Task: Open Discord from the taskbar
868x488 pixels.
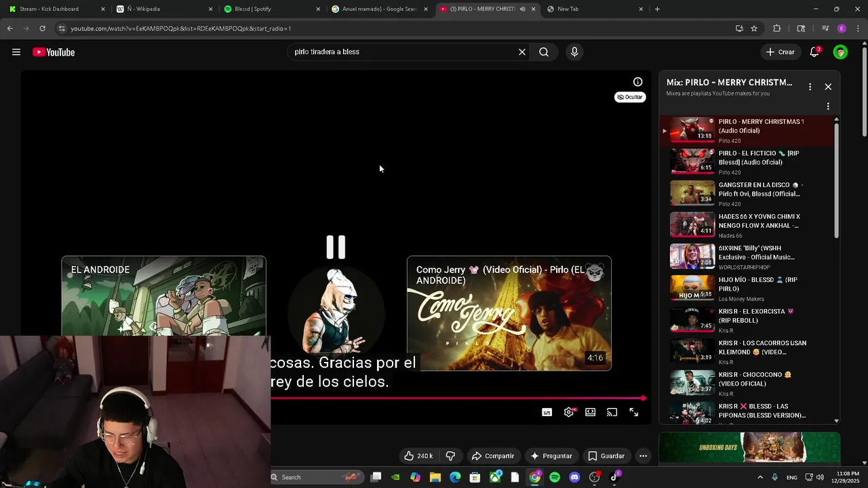Action: (x=574, y=477)
